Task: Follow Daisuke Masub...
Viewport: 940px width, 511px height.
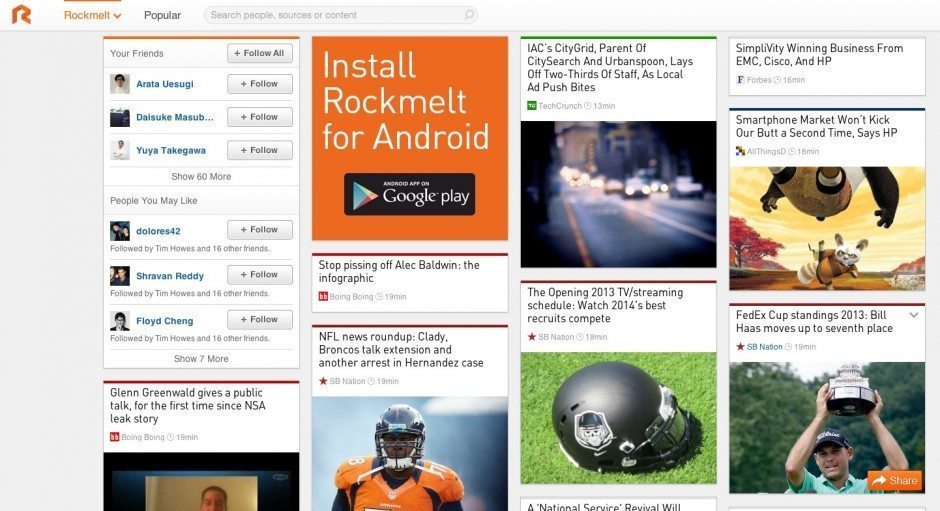Action: (x=260, y=117)
